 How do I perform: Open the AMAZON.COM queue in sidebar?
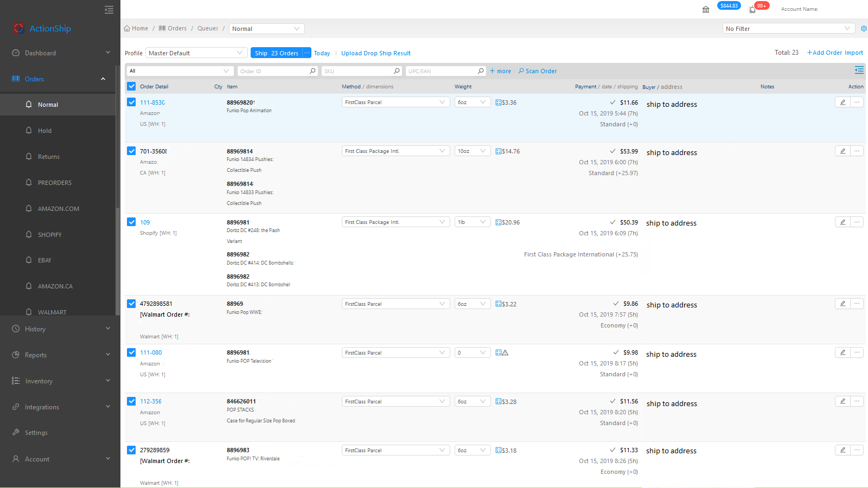click(x=58, y=209)
